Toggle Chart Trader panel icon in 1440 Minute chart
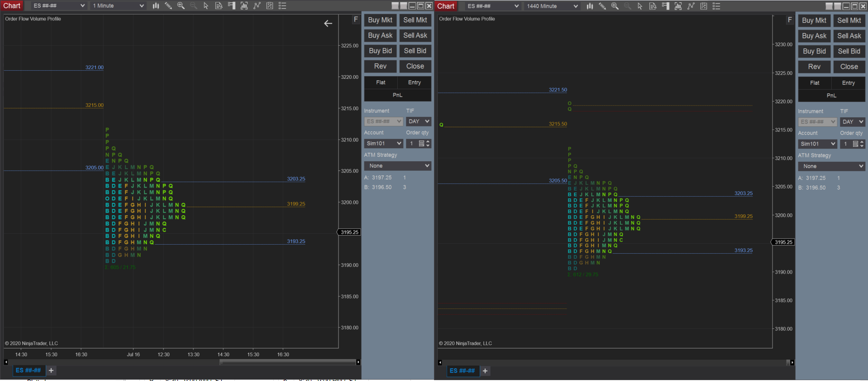The height and width of the screenshot is (381, 868). (665, 6)
